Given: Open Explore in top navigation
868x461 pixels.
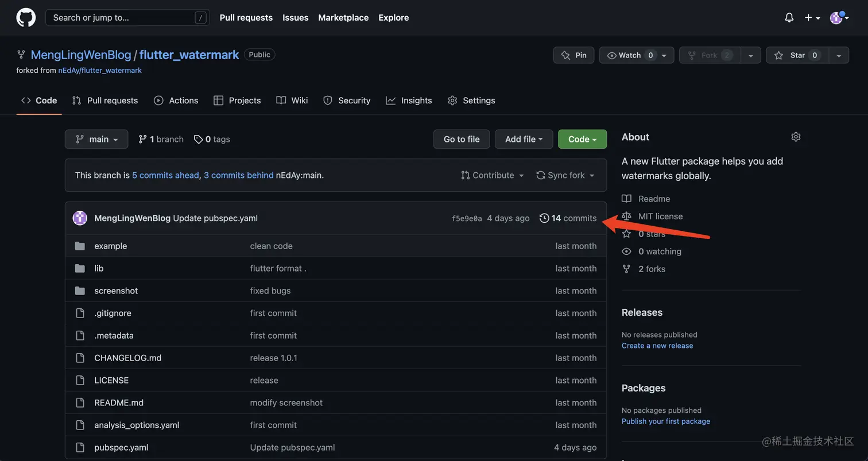Looking at the screenshot, I should [x=393, y=18].
